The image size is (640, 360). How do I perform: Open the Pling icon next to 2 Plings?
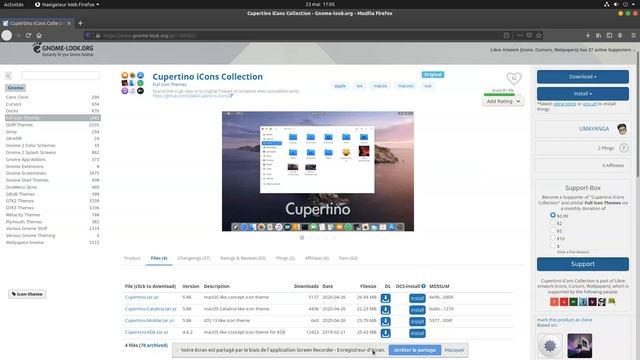click(624, 148)
